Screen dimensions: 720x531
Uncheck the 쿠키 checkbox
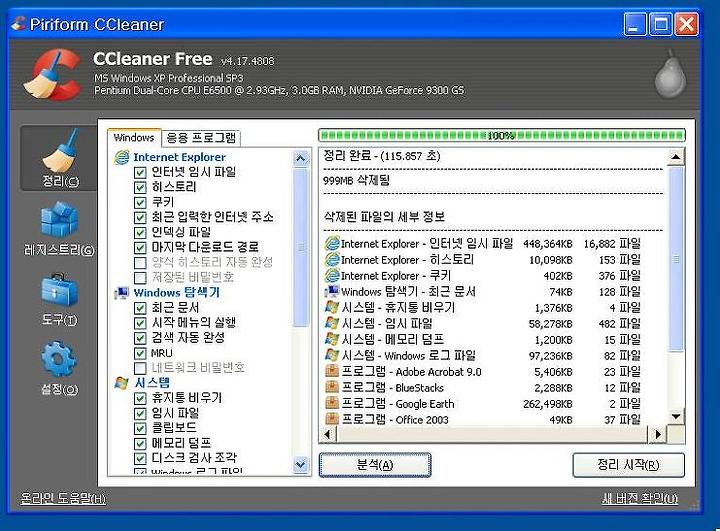tap(140, 203)
